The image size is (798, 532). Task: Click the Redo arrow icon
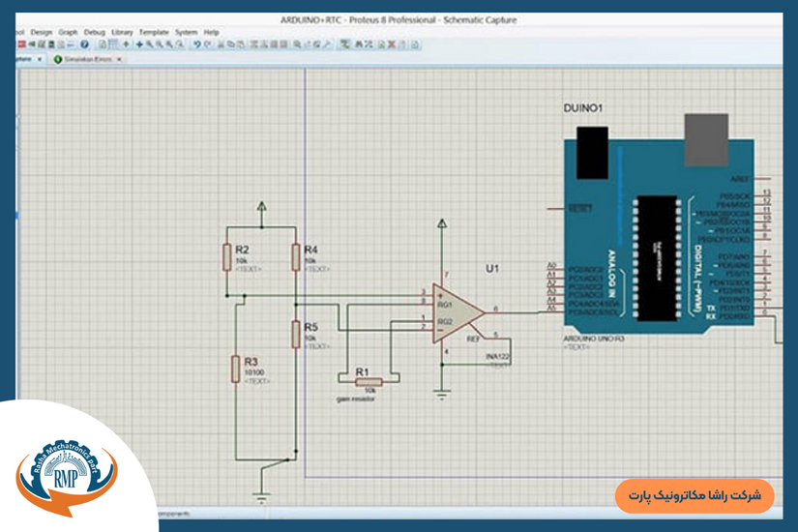[x=207, y=44]
